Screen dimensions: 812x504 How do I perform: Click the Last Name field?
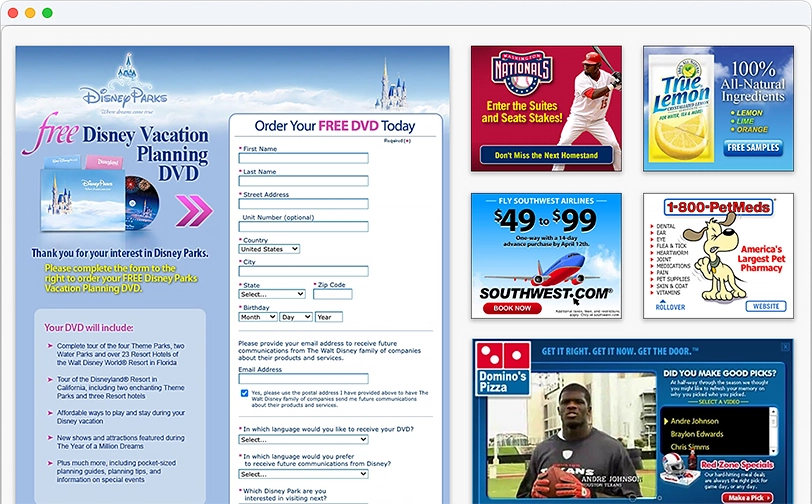point(303,181)
